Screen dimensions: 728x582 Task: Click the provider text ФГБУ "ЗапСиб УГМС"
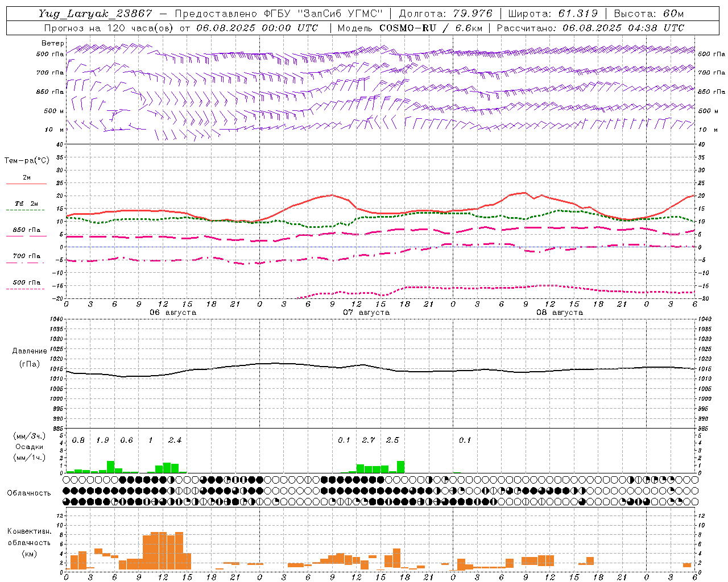324,14
